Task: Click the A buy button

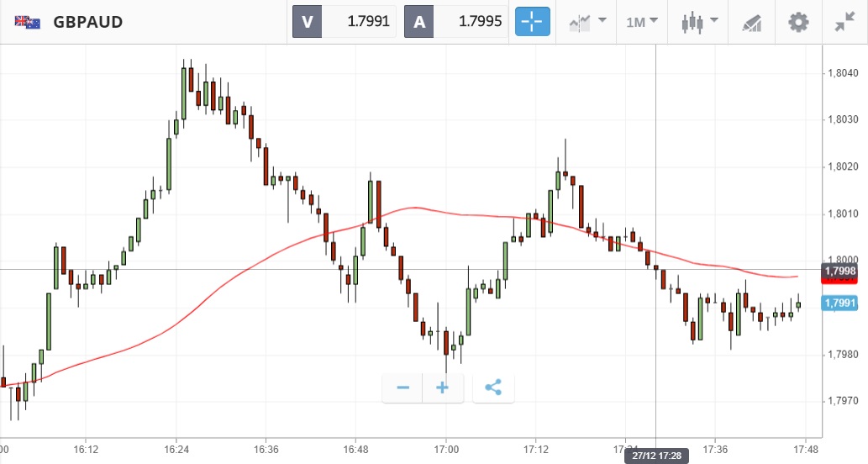Action: [419, 22]
